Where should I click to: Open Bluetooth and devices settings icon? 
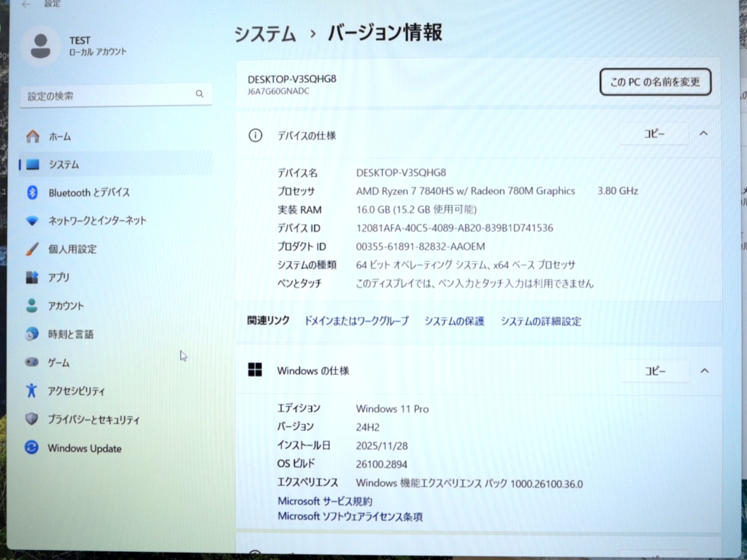33,192
